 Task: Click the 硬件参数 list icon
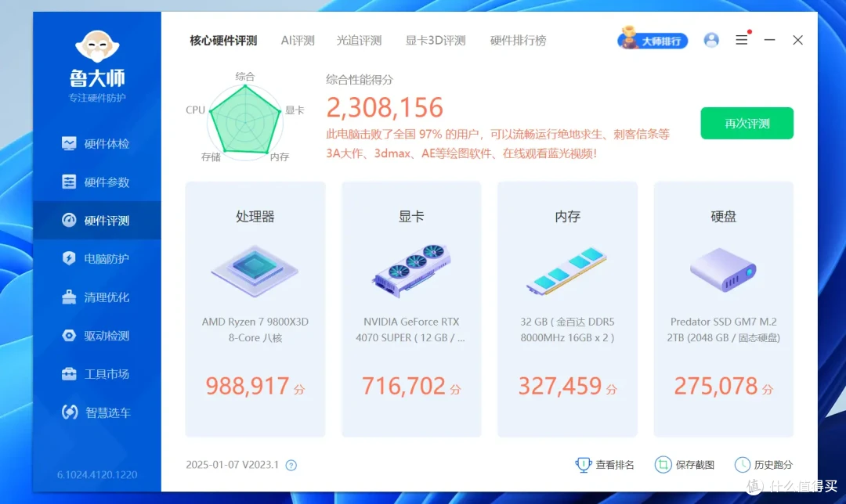(69, 182)
